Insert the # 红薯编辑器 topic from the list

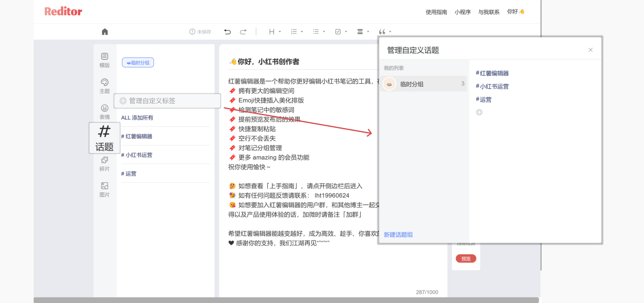[x=137, y=136]
